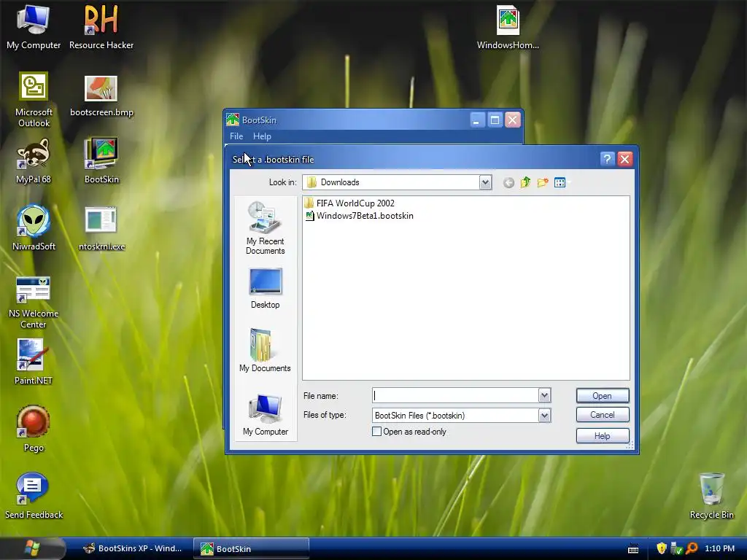The height and width of the screenshot is (560, 747).
Task: Click the safely remove hardware tray icon
Action: click(676, 548)
